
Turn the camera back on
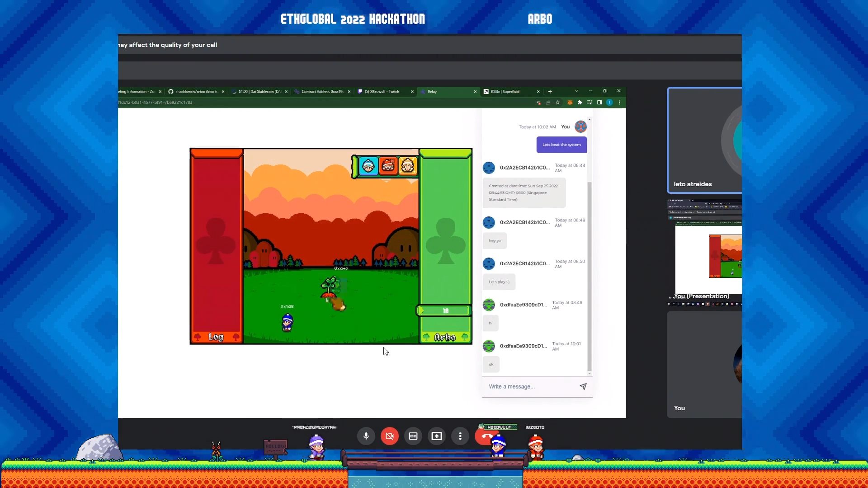390,436
